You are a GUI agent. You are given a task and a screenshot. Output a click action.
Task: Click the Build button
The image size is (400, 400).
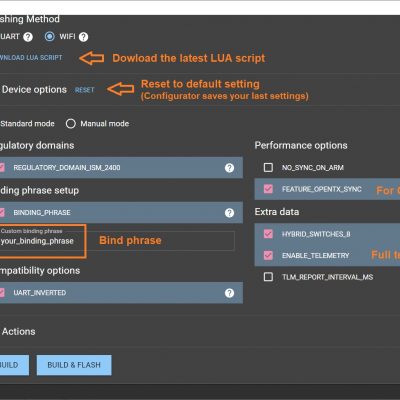[x=13, y=365]
